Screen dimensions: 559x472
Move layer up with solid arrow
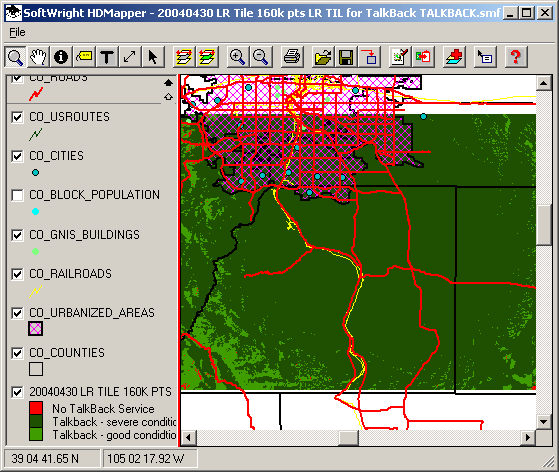click(x=168, y=83)
